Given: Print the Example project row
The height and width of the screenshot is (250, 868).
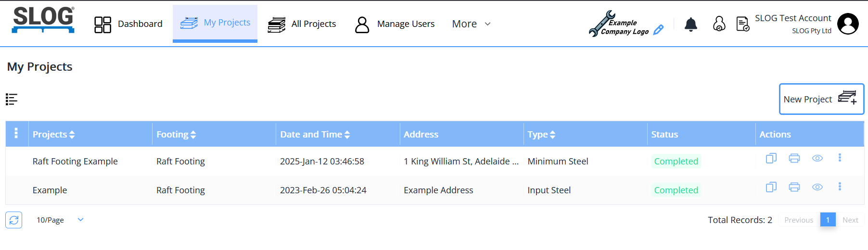Looking at the screenshot, I should tap(794, 187).
